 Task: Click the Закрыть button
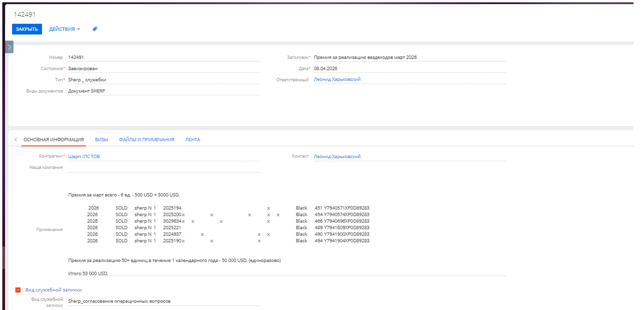pyautogui.click(x=27, y=29)
